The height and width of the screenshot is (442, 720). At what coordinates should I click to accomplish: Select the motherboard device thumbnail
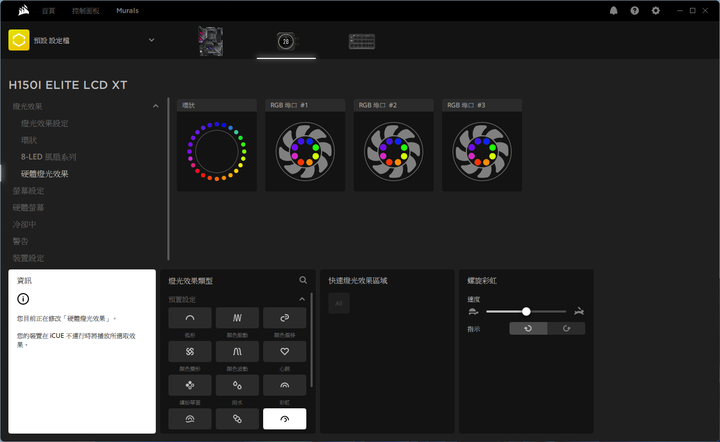tap(211, 41)
